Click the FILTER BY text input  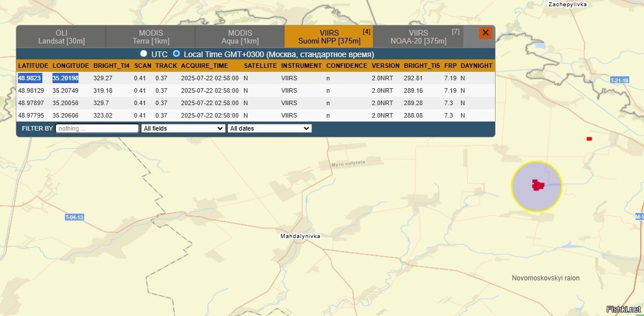[97, 128]
